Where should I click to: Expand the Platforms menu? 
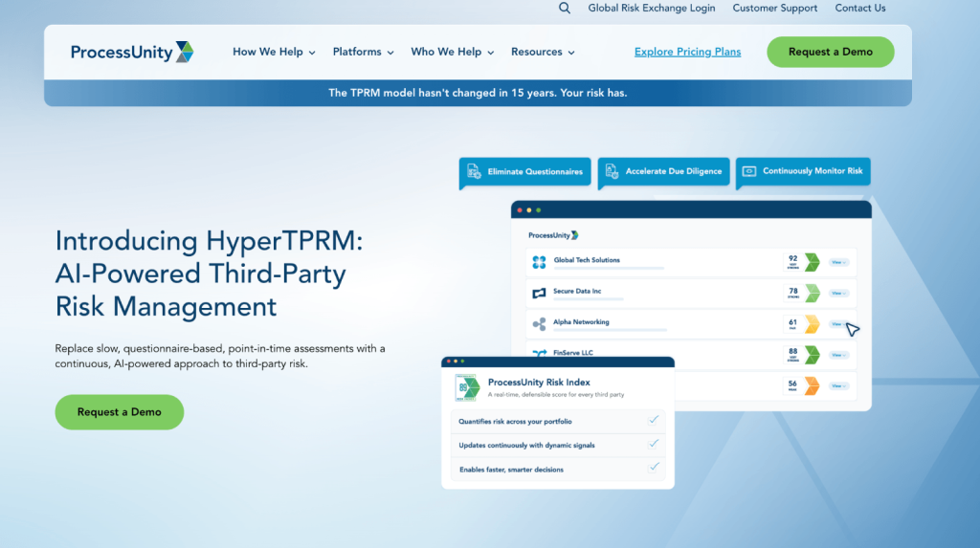click(363, 52)
